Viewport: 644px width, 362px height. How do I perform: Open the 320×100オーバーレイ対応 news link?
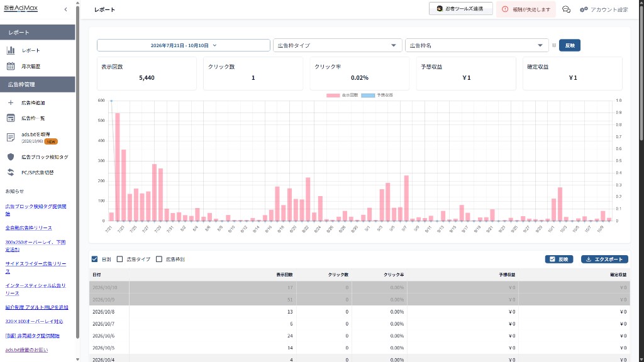click(34, 321)
